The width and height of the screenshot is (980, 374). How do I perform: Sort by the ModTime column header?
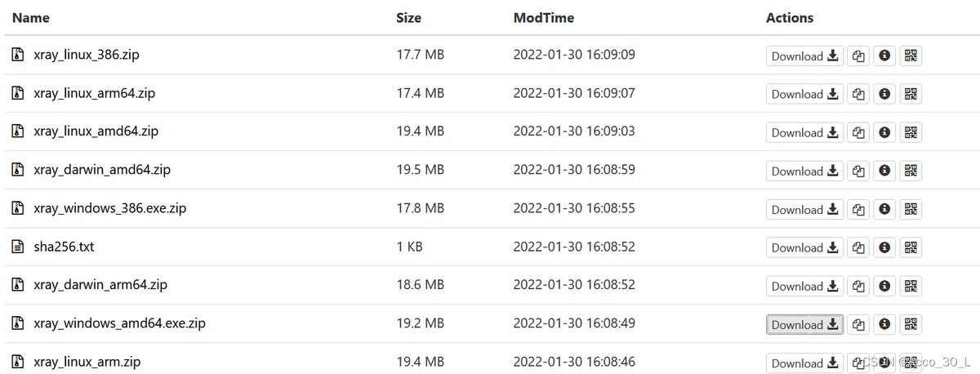pyautogui.click(x=544, y=17)
